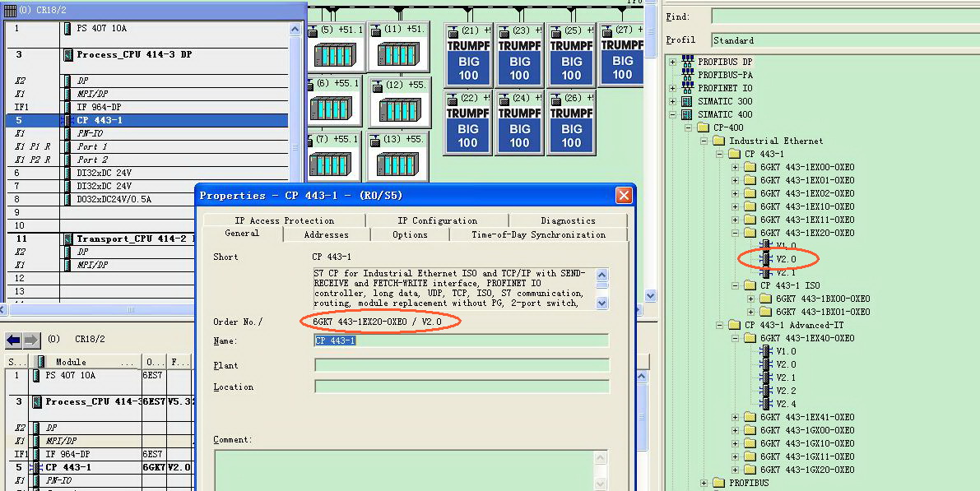Expand the PROFIBUS DP catalog node
980x491 pixels.
coord(672,61)
